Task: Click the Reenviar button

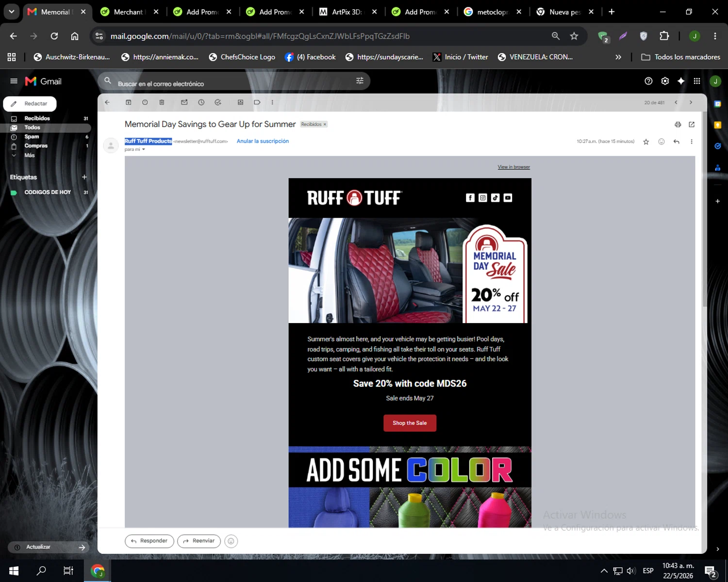Action: tap(199, 541)
